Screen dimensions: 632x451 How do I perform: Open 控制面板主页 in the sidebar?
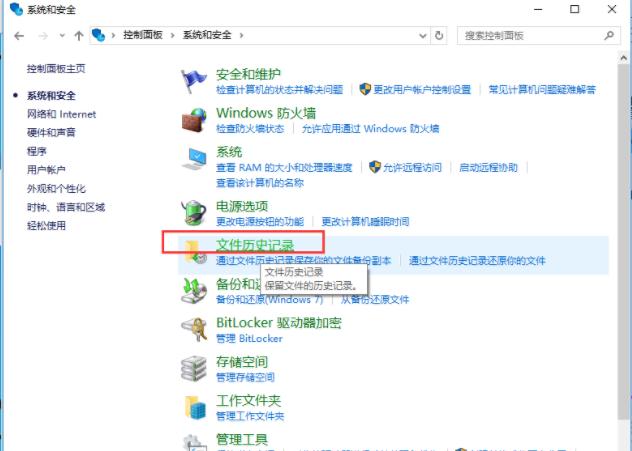point(56,69)
